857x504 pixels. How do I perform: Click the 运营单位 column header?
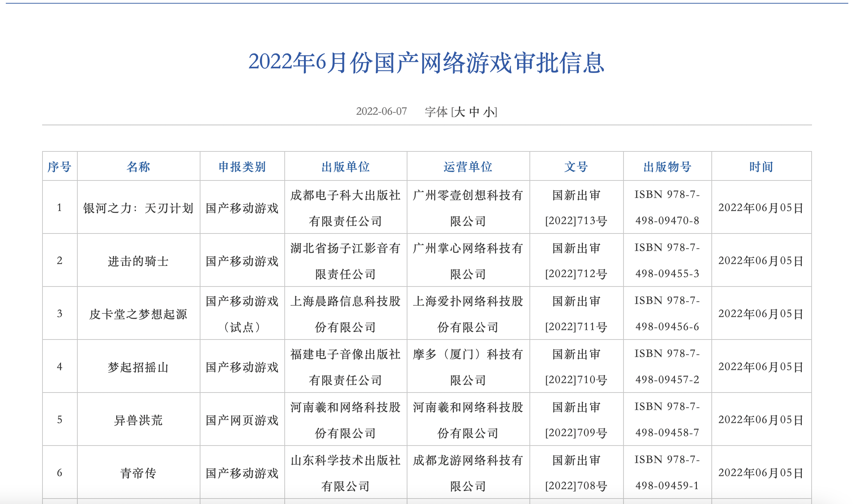pos(468,167)
